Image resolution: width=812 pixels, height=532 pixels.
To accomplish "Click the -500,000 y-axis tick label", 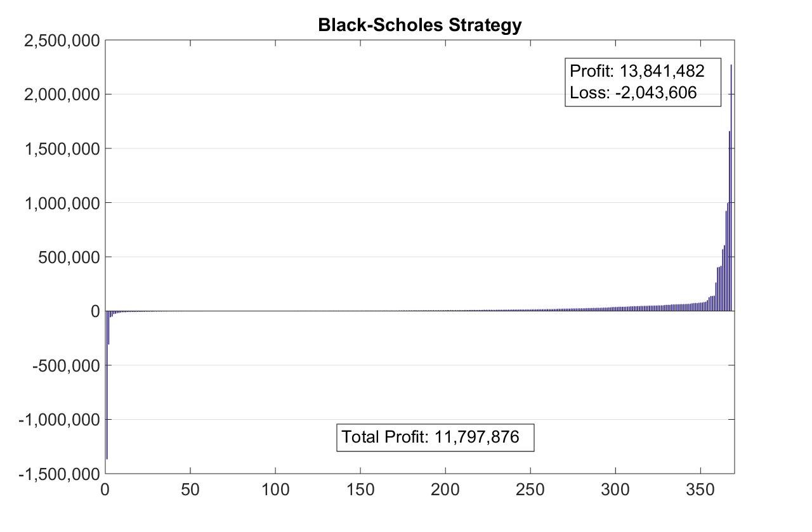I will [66, 366].
